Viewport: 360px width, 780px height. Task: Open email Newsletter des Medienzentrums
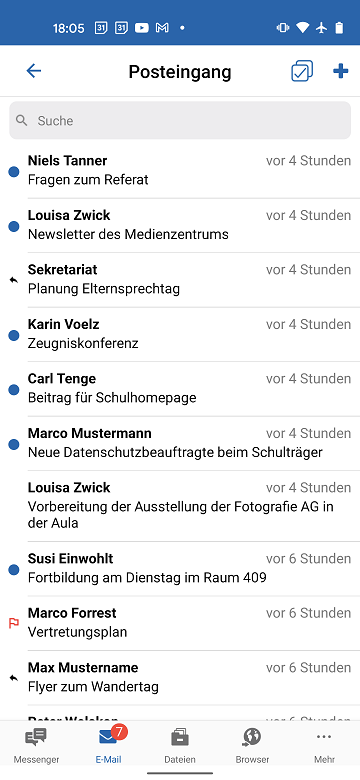180,225
